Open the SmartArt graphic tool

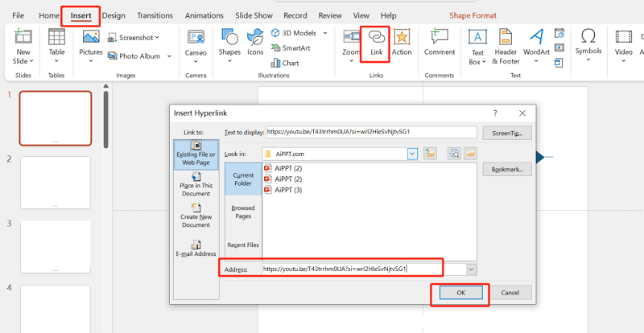295,48
